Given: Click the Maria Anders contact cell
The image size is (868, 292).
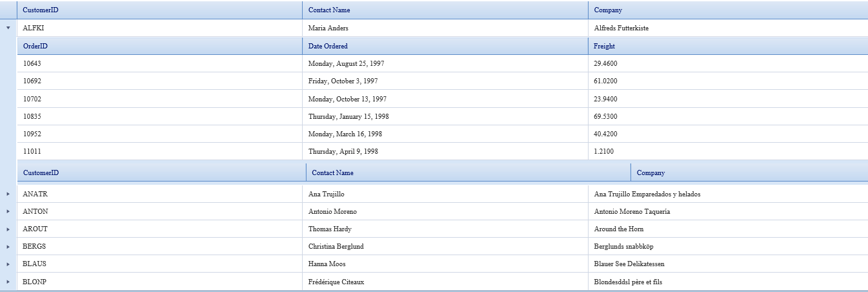Looking at the screenshot, I should pyautogui.click(x=328, y=28).
